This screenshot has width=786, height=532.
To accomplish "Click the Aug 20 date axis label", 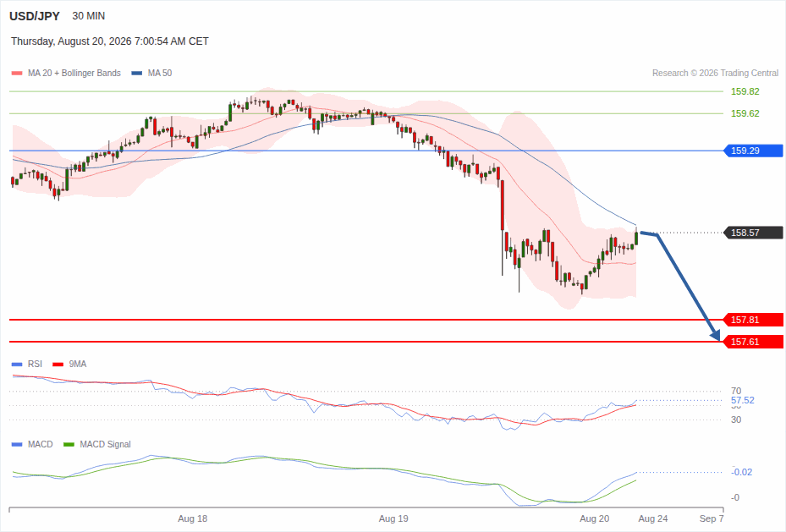I will (595, 519).
